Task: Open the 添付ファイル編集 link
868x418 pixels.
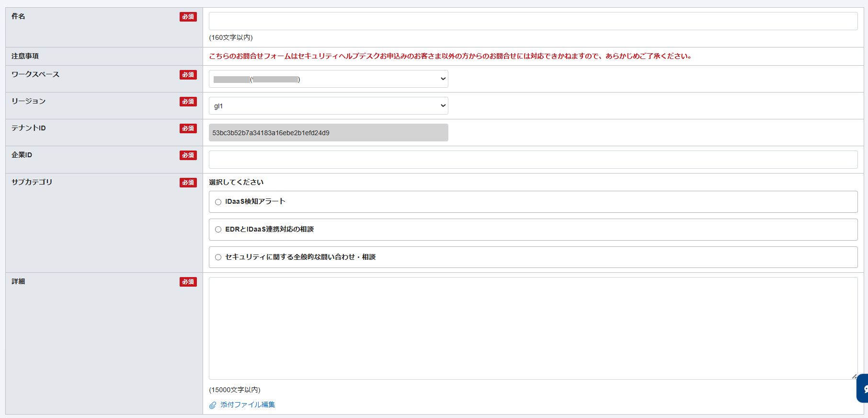Action: pos(248,405)
